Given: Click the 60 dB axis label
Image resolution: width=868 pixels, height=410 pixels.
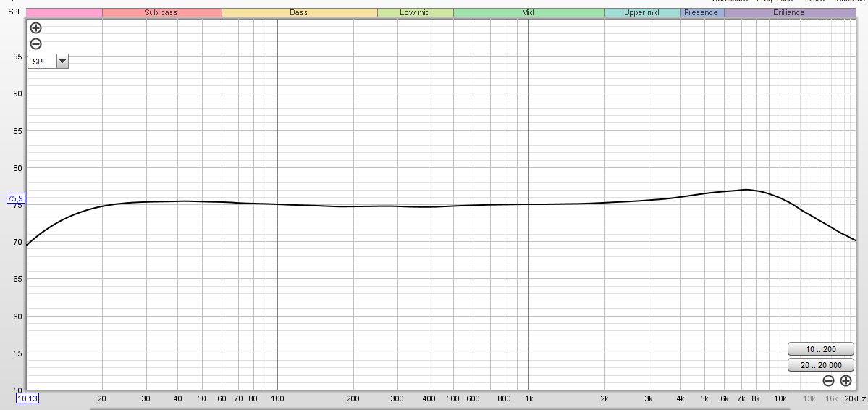Looking at the screenshot, I should coord(17,317).
